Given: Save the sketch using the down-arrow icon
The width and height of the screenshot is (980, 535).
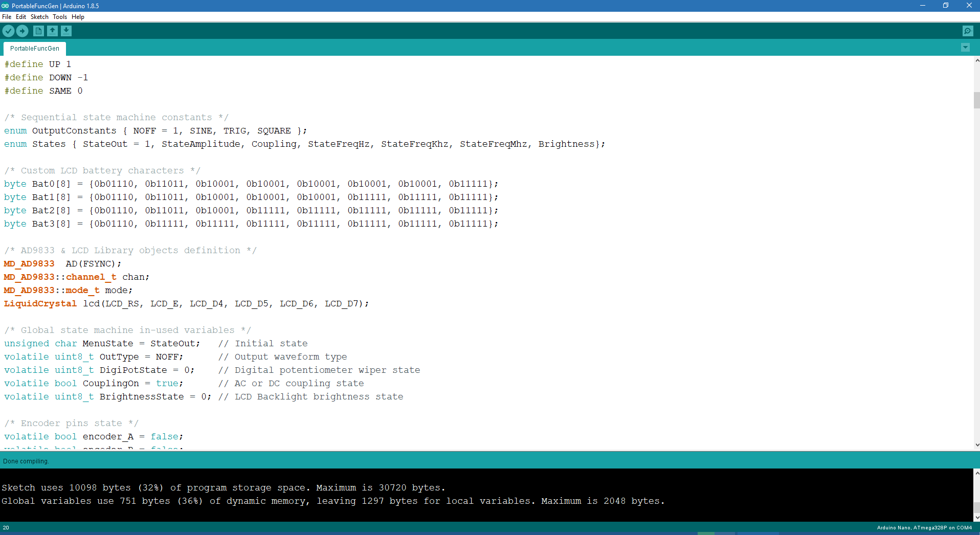Looking at the screenshot, I should coord(66,31).
